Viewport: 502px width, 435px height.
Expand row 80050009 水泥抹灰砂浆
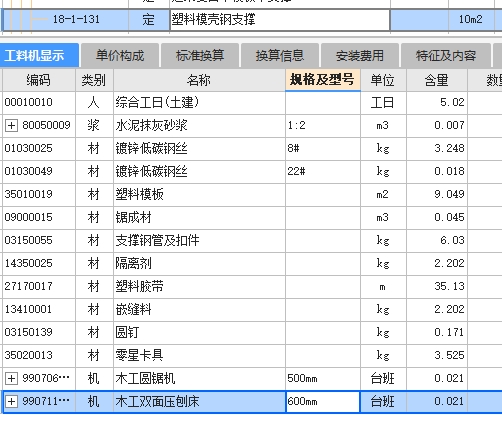(x=11, y=126)
